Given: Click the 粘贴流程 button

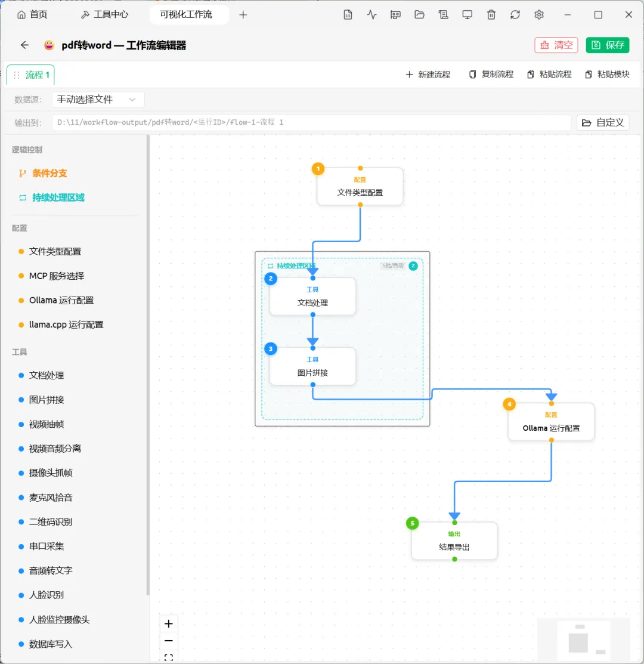Looking at the screenshot, I should pos(549,75).
